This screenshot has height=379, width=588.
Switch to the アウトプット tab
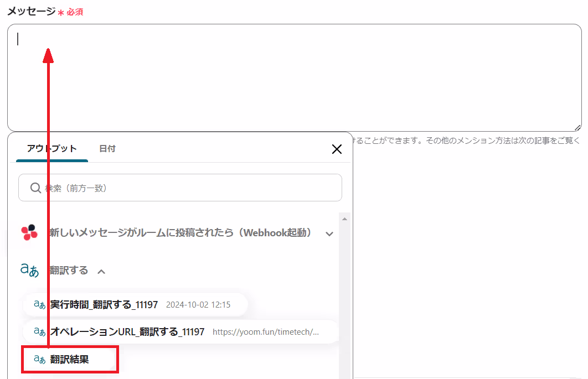[51, 149]
